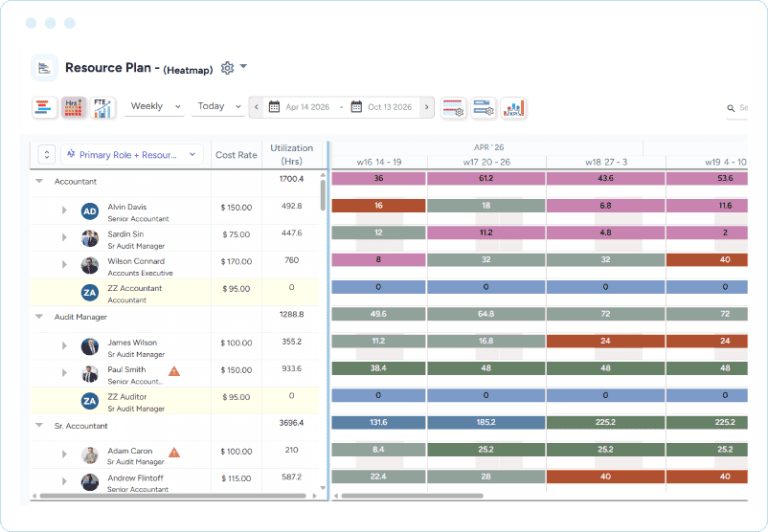Click the $ 170.00 cost rate value
Screen dimensions: 768x532
tap(237, 262)
